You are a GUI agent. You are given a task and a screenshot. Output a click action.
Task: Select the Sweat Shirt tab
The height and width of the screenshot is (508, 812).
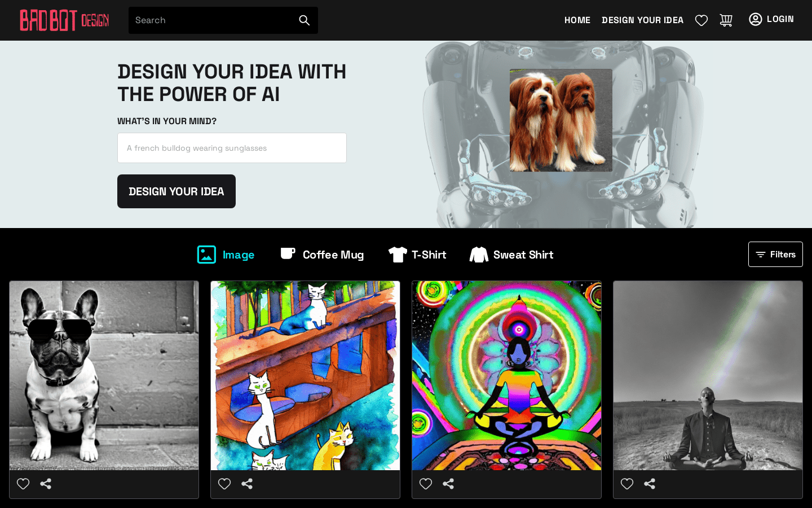tap(511, 255)
